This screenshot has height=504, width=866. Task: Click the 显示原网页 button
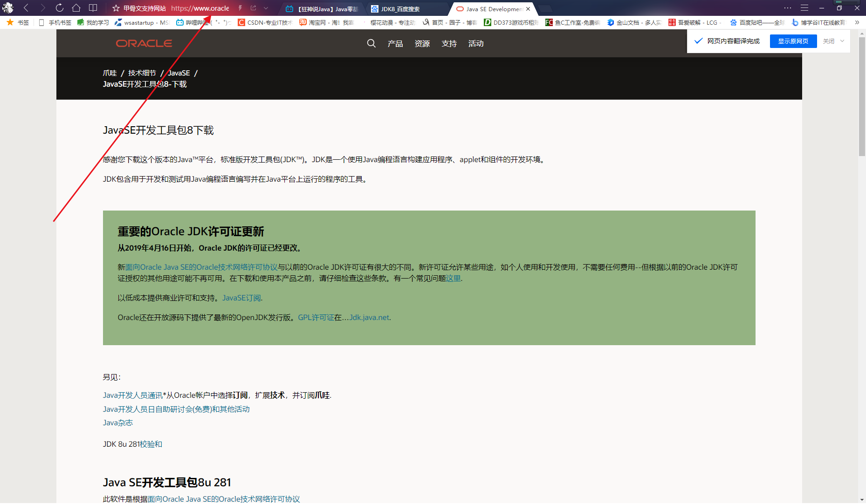click(793, 41)
